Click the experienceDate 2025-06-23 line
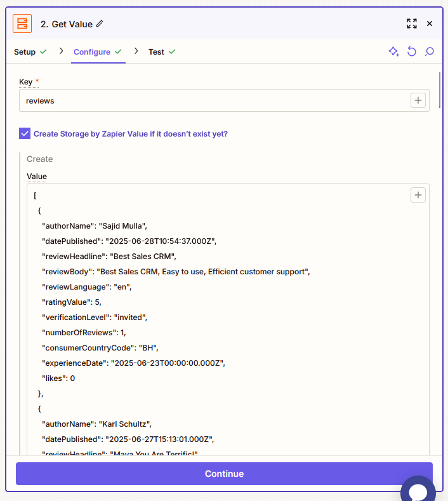 tap(133, 363)
